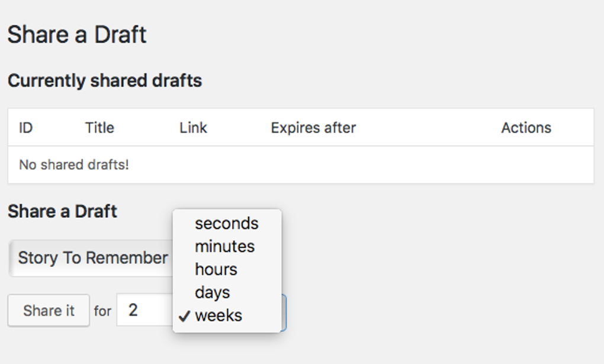
Task: Click the "Expires after" column header
Action: coord(313,127)
